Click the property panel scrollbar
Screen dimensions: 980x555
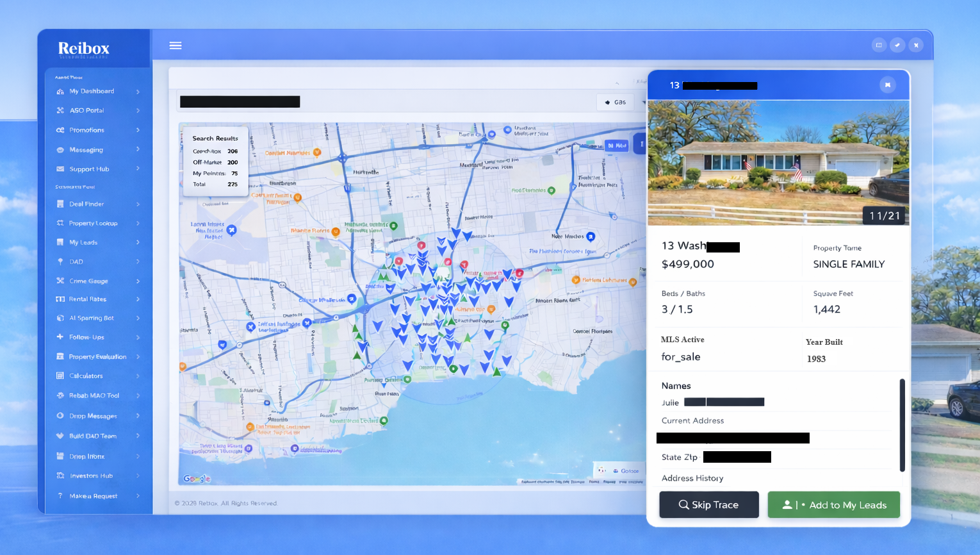(x=902, y=425)
